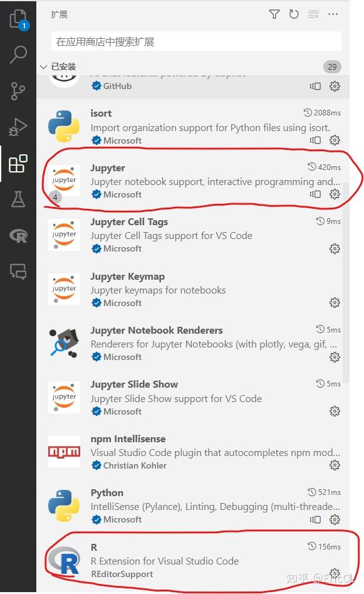Click the split editor icon beside isort

(315, 141)
